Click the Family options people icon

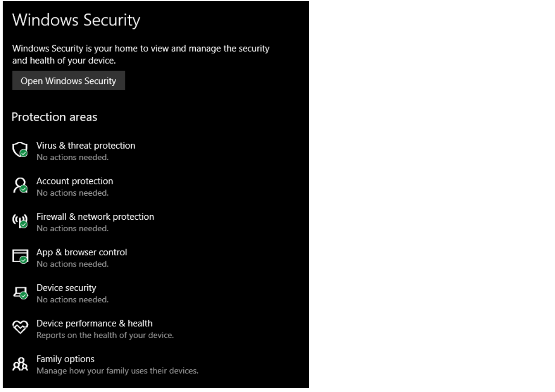(x=20, y=364)
